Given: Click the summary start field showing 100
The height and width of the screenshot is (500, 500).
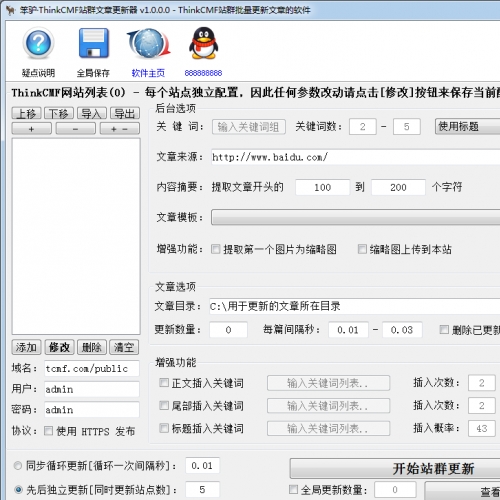Looking at the screenshot, I should point(323,187).
